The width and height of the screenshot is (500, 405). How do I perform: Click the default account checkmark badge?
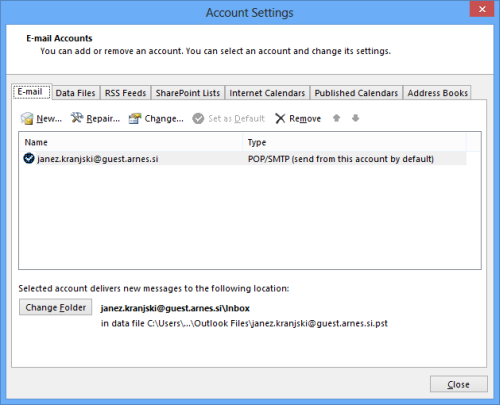click(x=29, y=158)
